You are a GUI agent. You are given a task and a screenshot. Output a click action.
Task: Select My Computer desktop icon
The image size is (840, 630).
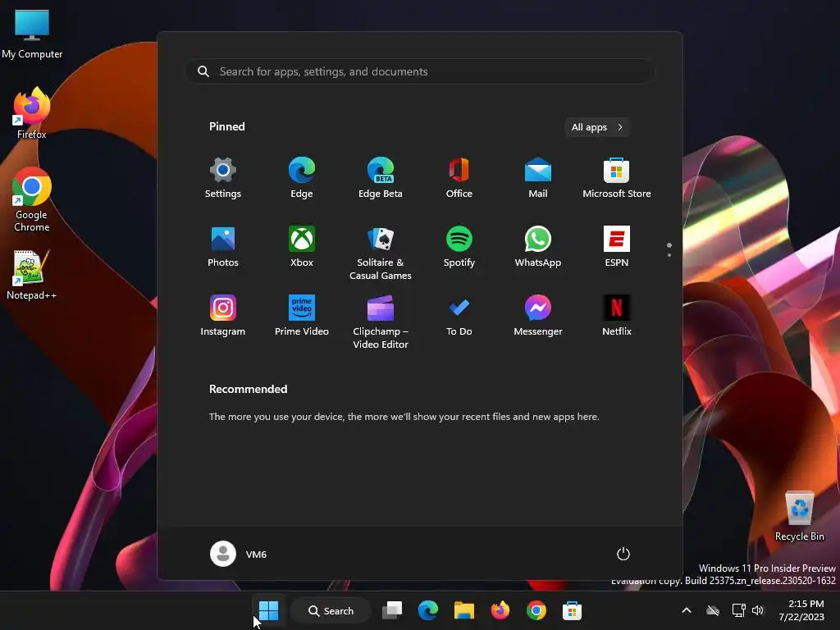[32, 34]
